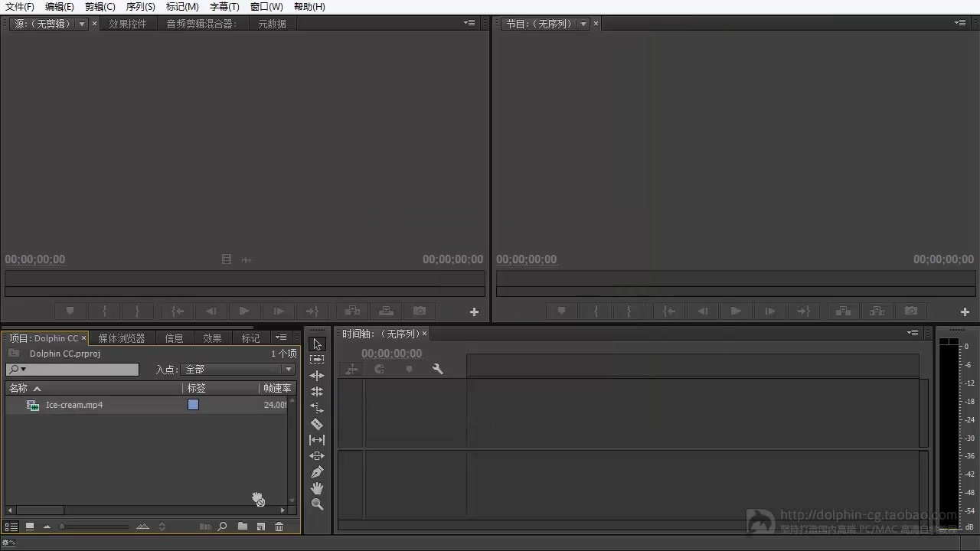Select the Slip tool
The width and height of the screenshot is (980, 551).
click(317, 440)
